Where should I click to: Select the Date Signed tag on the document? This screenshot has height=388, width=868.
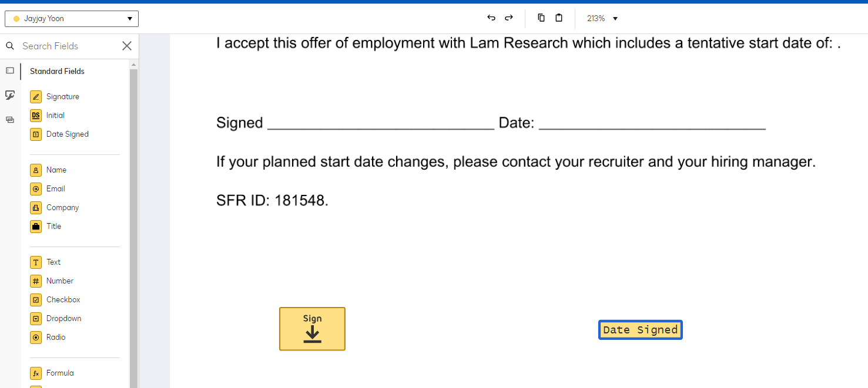641,330
